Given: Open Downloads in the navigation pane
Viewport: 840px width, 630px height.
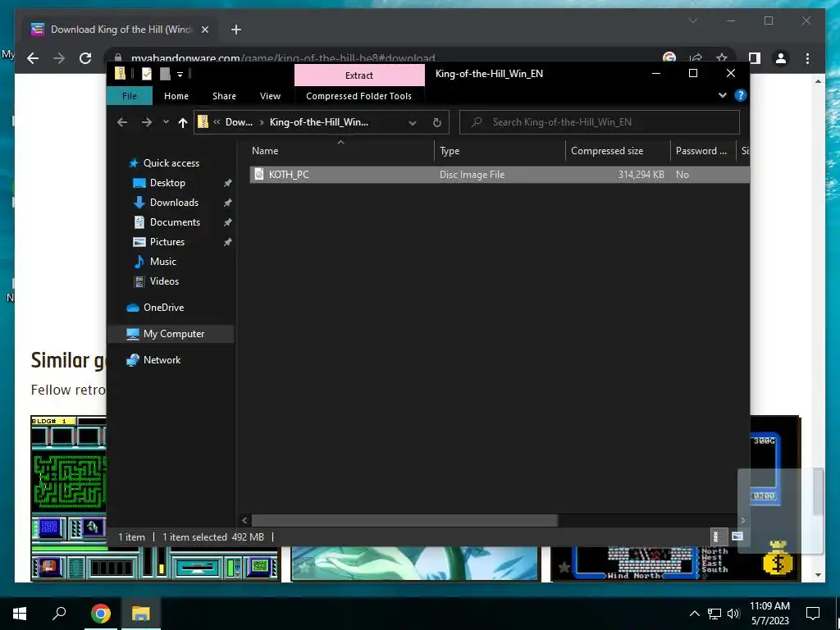Looking at the screenshot, I should click(174, 203).
